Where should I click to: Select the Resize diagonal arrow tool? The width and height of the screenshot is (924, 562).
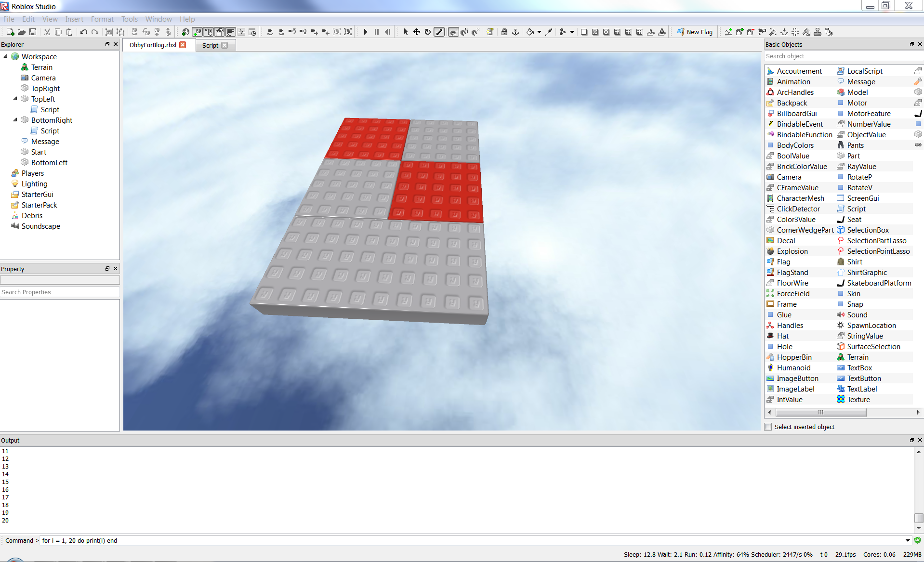coord(439,32)
